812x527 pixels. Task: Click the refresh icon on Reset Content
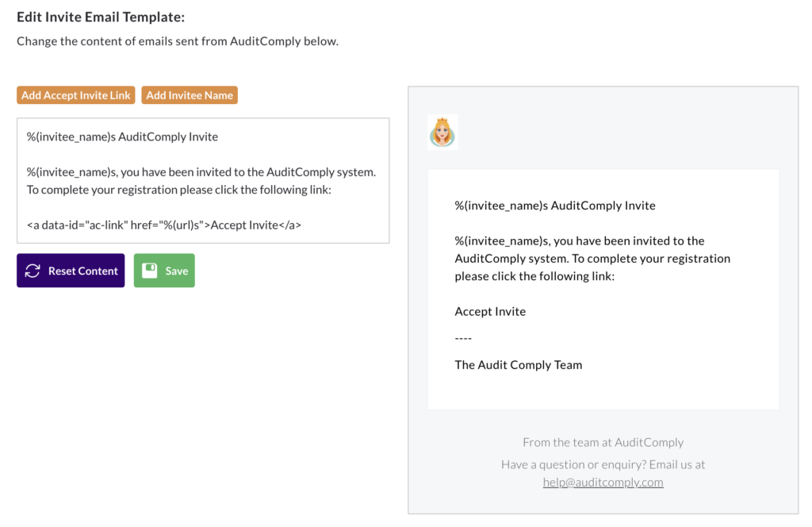tap(33, 271)
